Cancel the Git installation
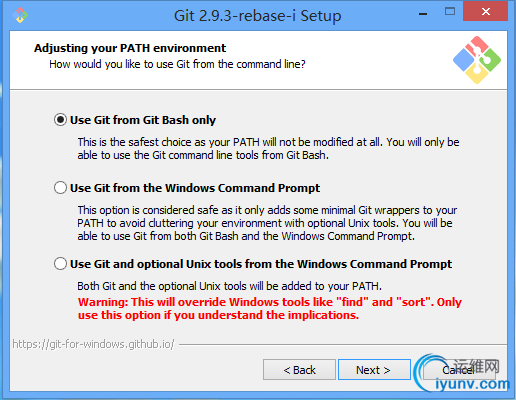 coord(459,370)
